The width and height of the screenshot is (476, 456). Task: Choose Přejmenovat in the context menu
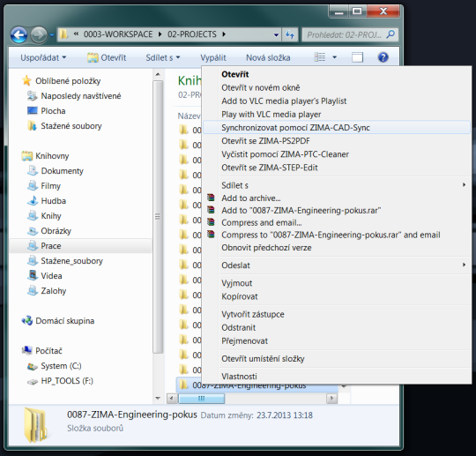coord(337,340)
